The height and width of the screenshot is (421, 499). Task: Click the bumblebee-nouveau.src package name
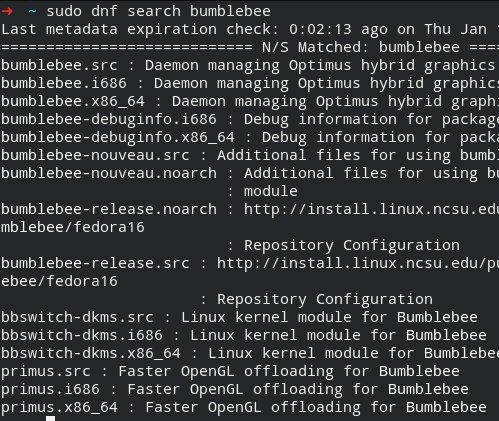(95, 155)
